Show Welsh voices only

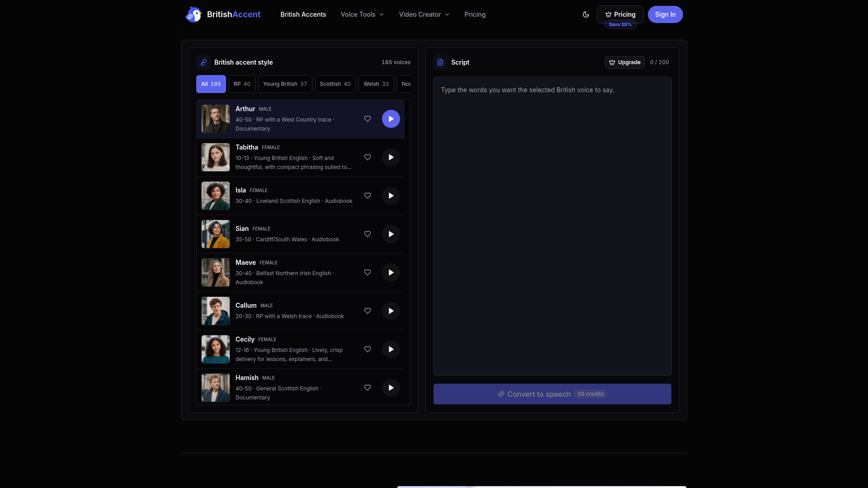[x=376, y=84]
